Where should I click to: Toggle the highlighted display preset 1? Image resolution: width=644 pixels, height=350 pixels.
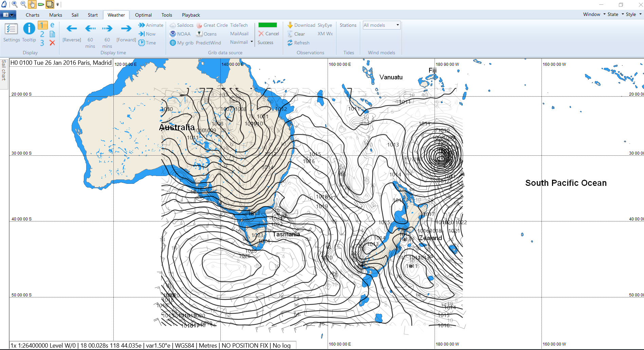(x=42, y=25)
